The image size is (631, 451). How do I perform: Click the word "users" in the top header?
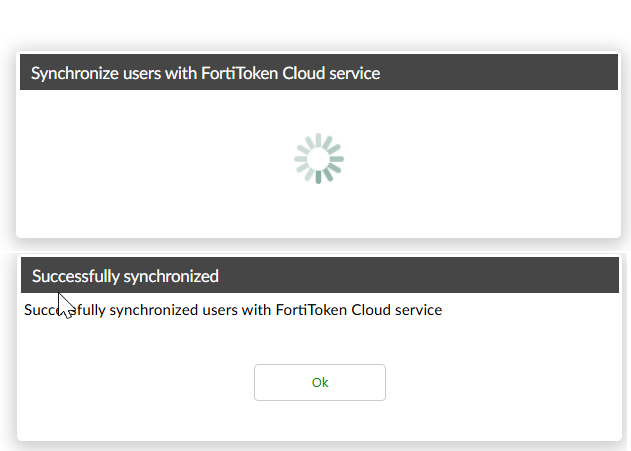click(x=140, y=73)
